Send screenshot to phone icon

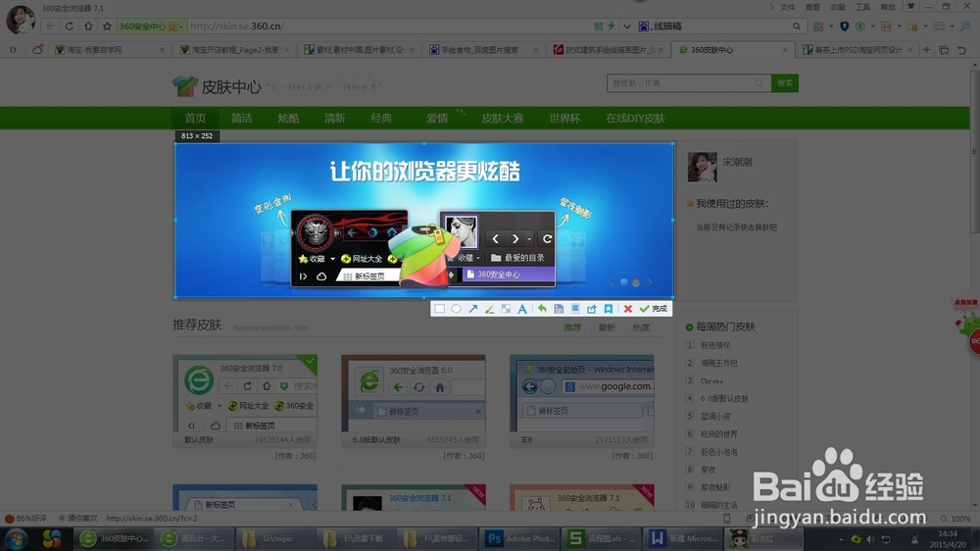[x=575, y=309]
